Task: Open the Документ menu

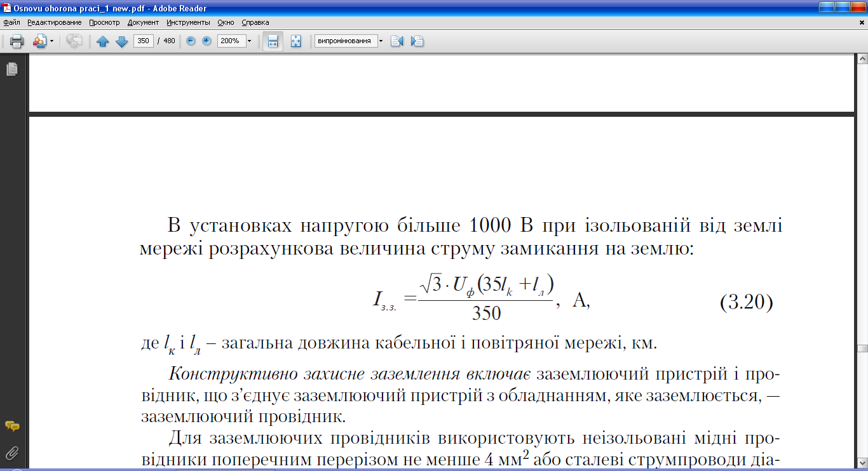Action: click(x=143, y=22)
